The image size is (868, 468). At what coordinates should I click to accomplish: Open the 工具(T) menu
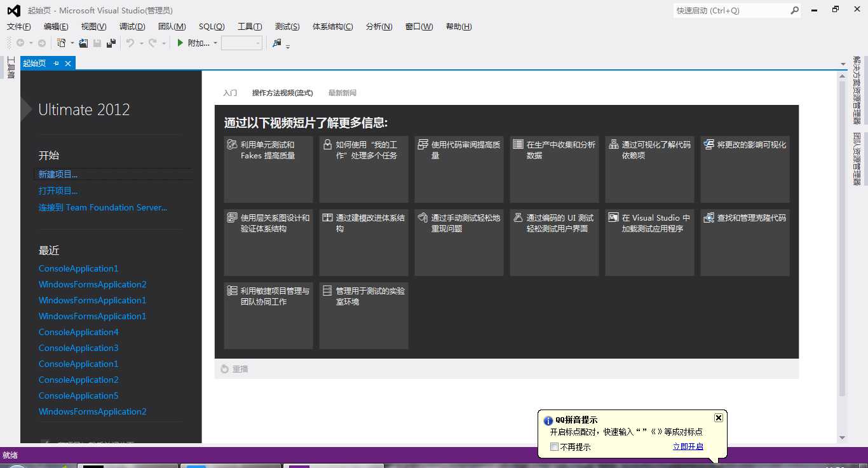[250, 27]
